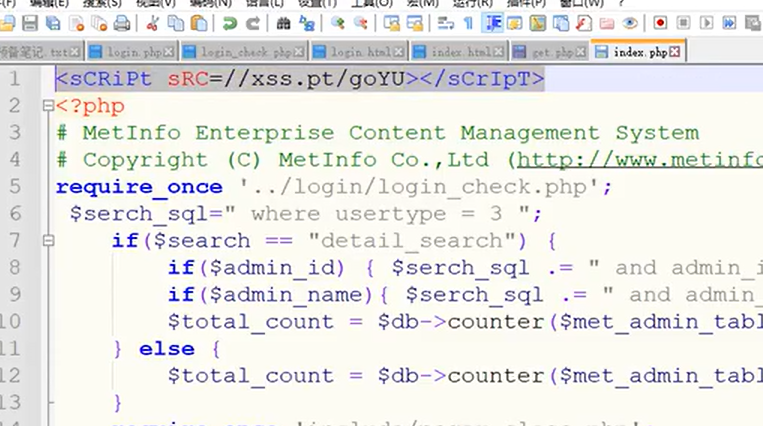
Task: Click the gray Redo arrow icon
Action: click(253, 23)
